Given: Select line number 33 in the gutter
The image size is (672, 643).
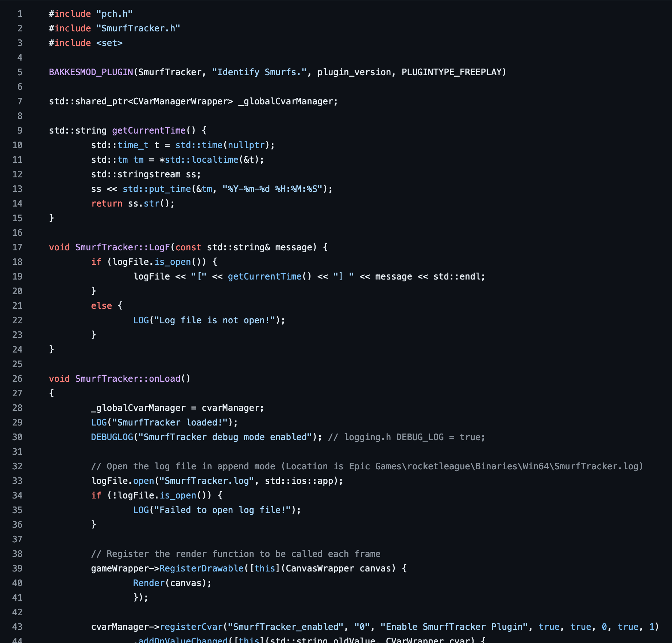Looking at the screenshot, I should tap(18, 481).
